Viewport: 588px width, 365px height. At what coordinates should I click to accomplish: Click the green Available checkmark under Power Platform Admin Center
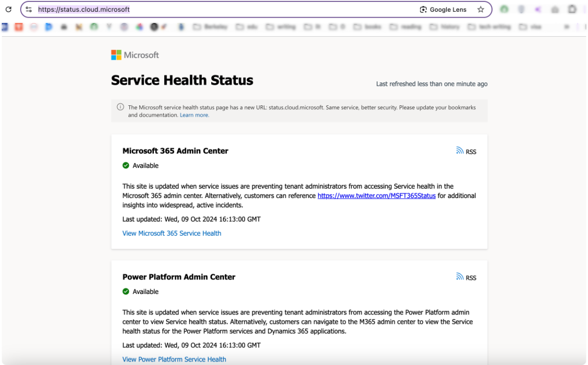(x=125, y=292)
